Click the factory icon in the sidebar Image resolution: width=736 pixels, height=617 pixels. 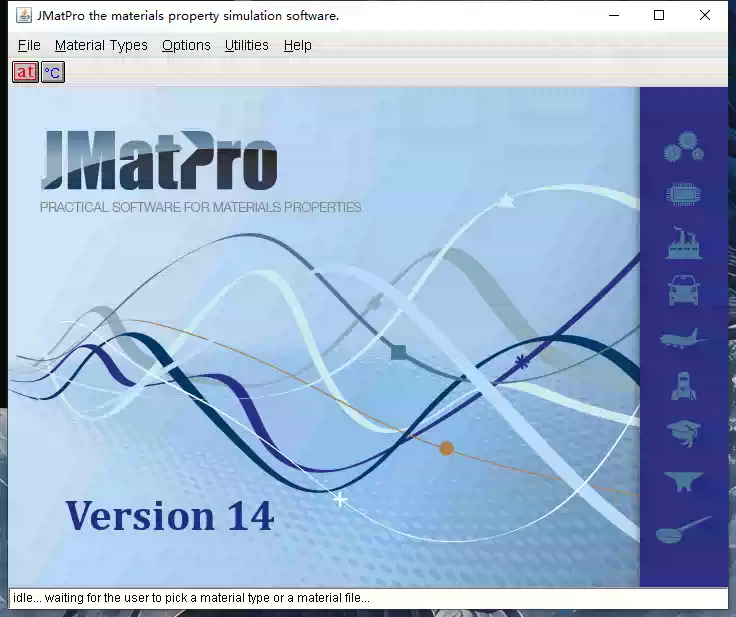point(683,242)
